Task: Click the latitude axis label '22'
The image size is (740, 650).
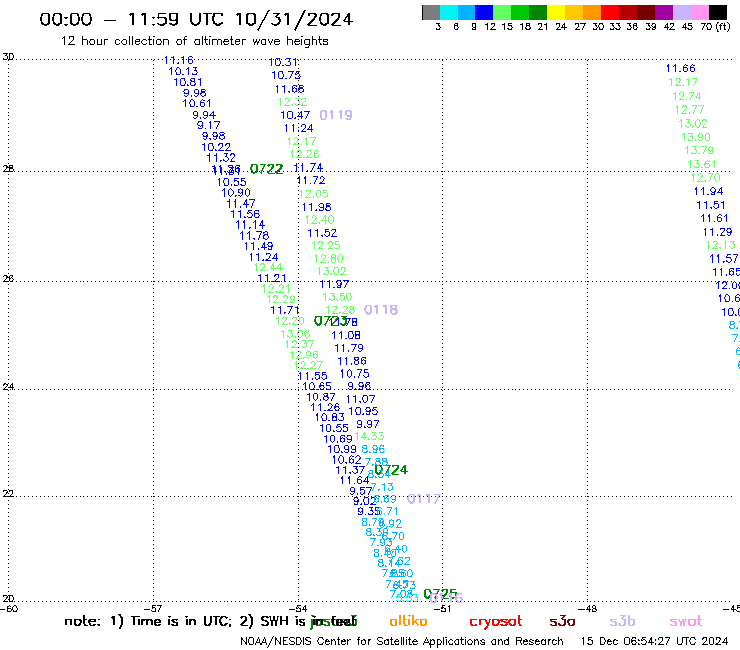Action: (x=8, y=493)
